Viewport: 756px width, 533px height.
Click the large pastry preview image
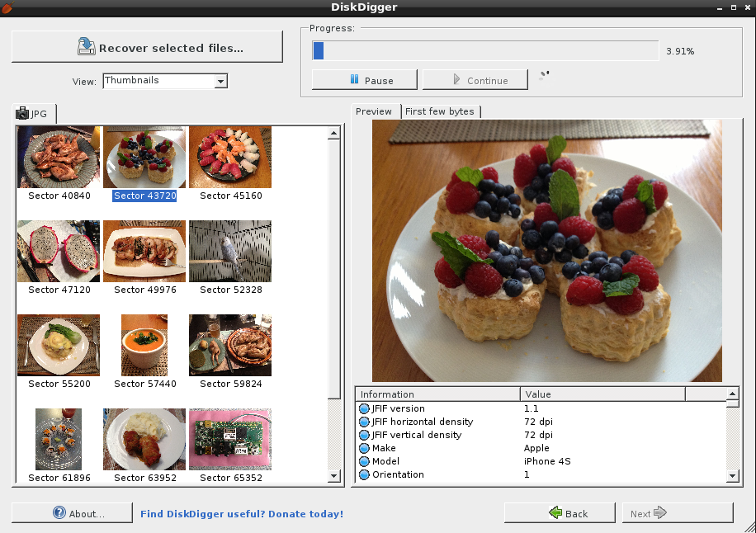pyautogui.click(x=546, y=251)
